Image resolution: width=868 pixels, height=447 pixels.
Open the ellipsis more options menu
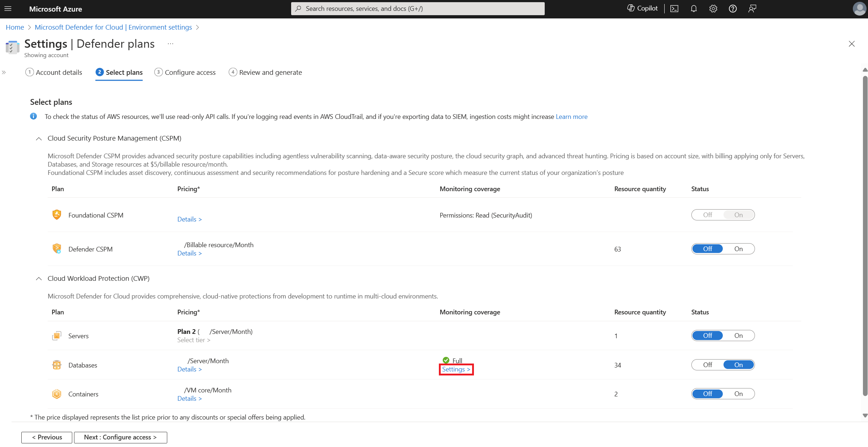[x=170, y=44]
